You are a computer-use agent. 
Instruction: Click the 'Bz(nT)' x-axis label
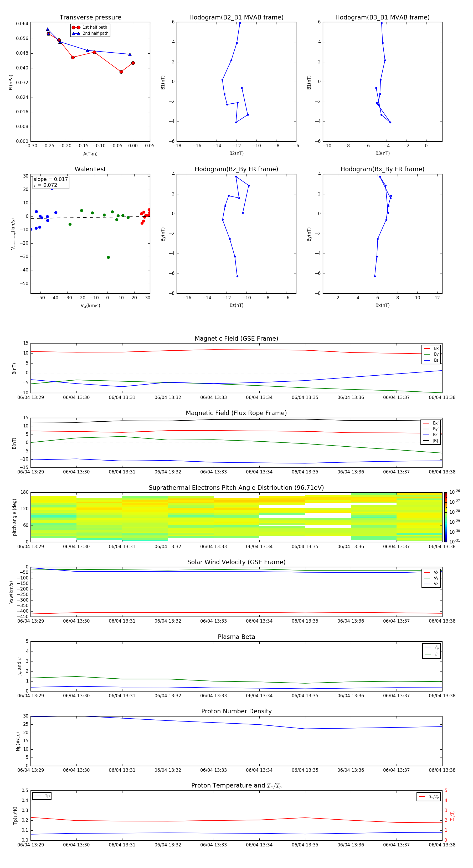coord(236,305)
